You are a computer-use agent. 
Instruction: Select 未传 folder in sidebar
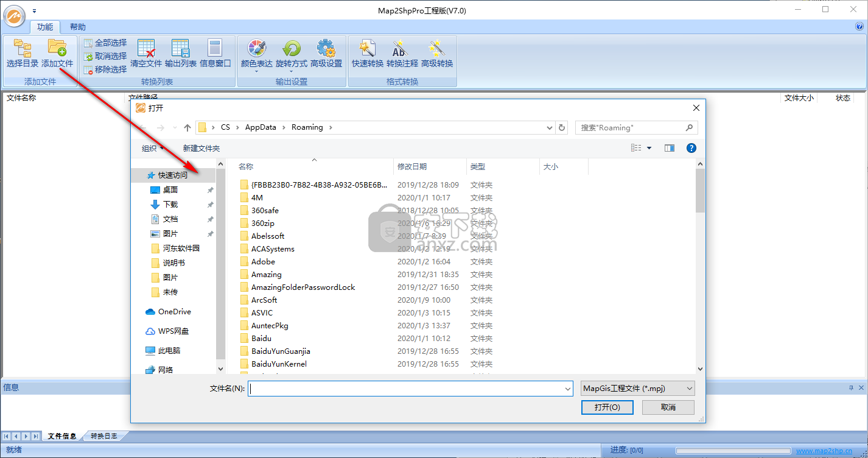[170, 292]
